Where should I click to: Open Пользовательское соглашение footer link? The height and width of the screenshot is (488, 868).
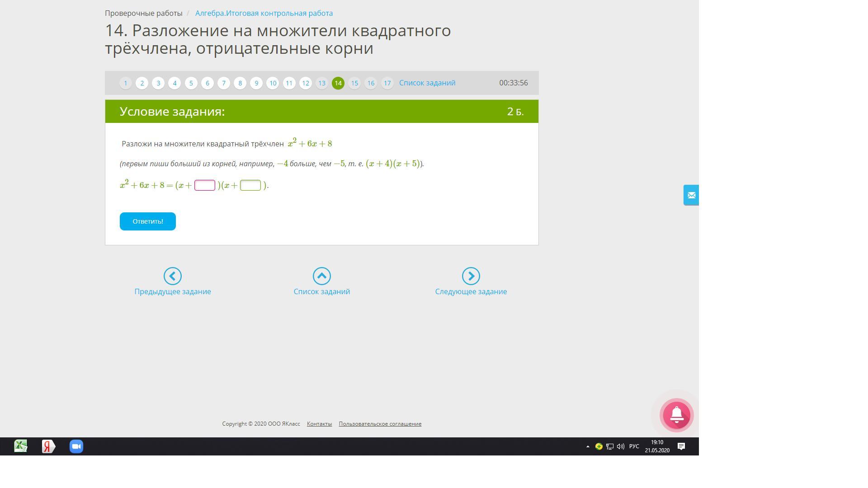click(x=380, y=424)
